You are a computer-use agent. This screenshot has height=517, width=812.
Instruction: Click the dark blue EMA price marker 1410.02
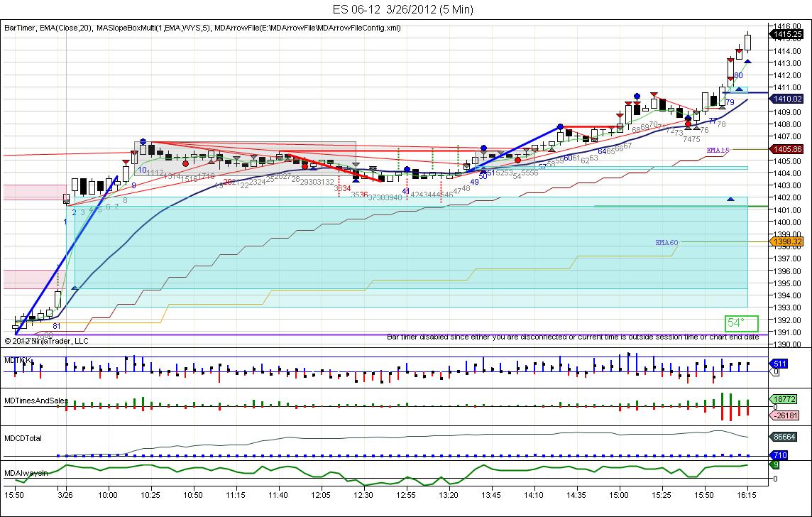click(x=787, y=99)
